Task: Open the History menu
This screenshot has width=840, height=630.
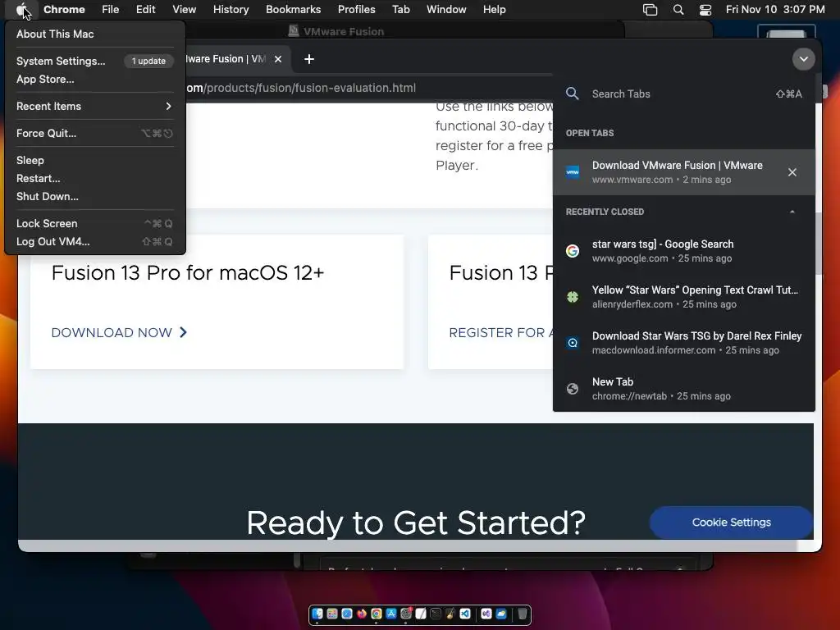Action: (231, 9)
